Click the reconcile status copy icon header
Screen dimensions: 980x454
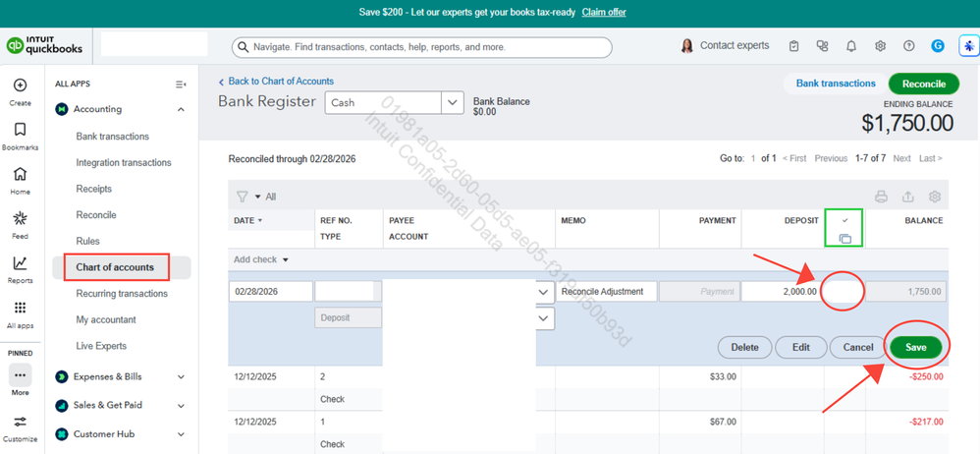[x=844, y=238]
